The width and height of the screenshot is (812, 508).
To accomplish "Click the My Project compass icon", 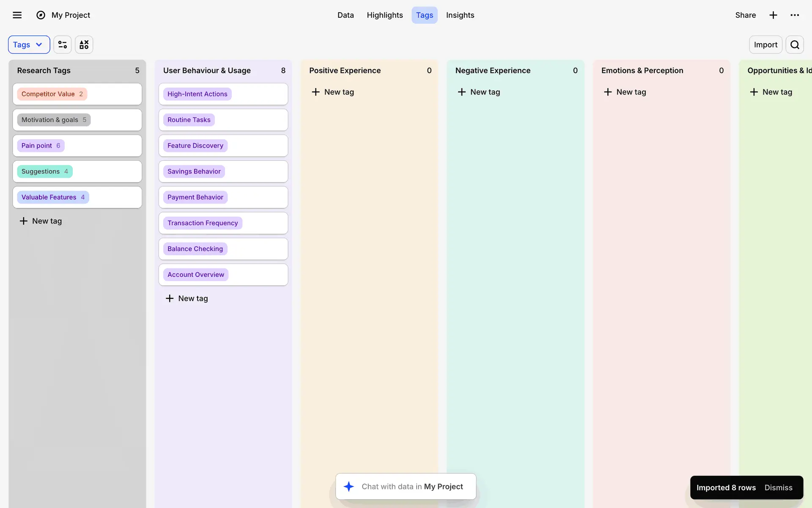I will [x=41, y=15].
